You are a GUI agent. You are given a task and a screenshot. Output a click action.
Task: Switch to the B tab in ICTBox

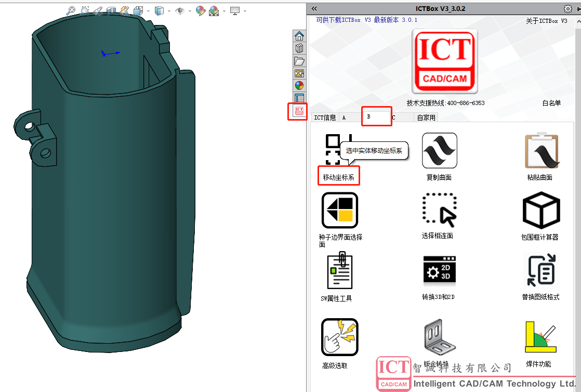tap(376, 117)
